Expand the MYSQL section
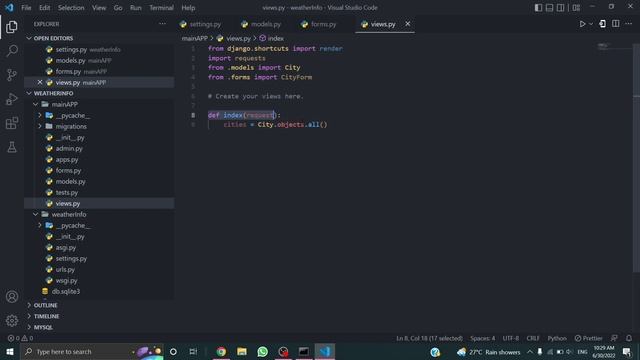The width and height of the screenshot is (640, 360). tap(99, 327)
